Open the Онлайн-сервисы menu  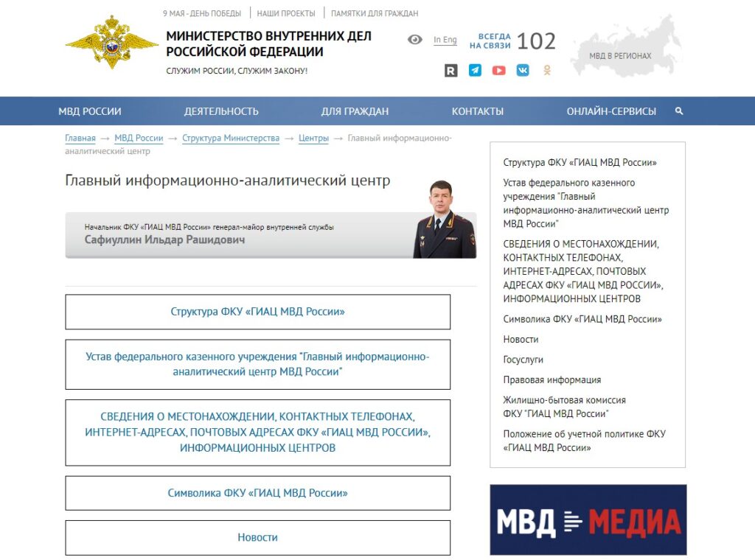pyautogui.click(x=611, y=111)
